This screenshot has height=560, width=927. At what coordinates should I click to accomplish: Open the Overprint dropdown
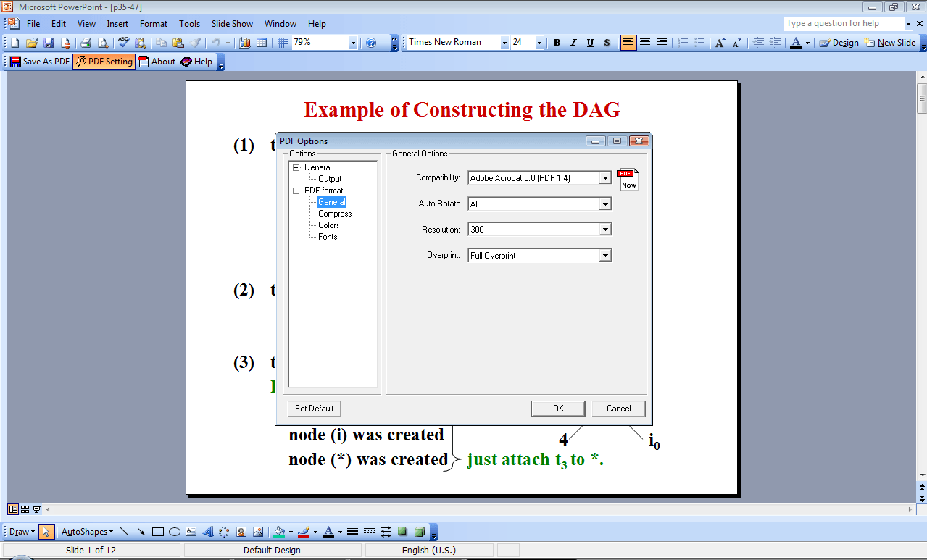(x=605, y=256)
